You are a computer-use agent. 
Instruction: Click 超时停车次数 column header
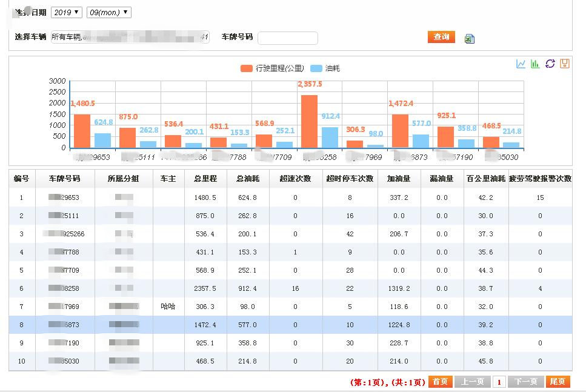click(x=350, y=179)
